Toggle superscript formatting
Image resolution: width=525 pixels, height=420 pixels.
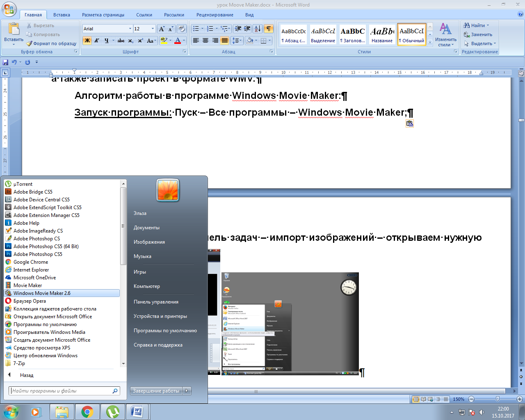click(140, 41)
